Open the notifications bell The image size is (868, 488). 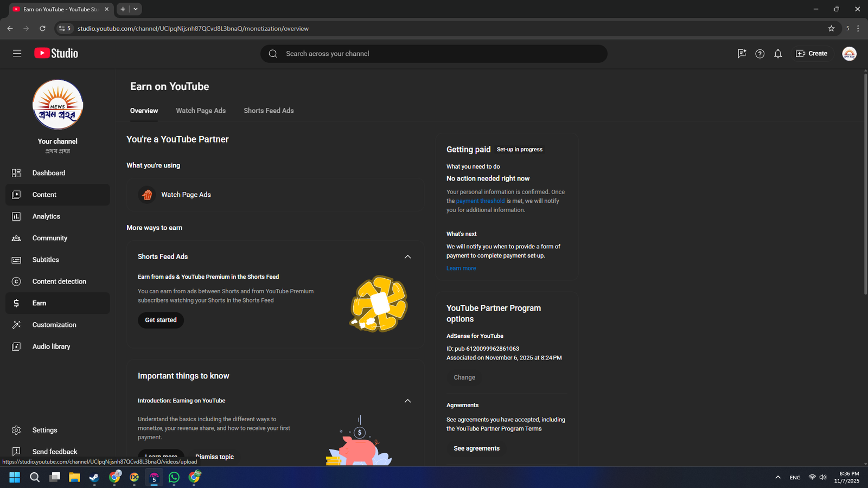[778, 54]
